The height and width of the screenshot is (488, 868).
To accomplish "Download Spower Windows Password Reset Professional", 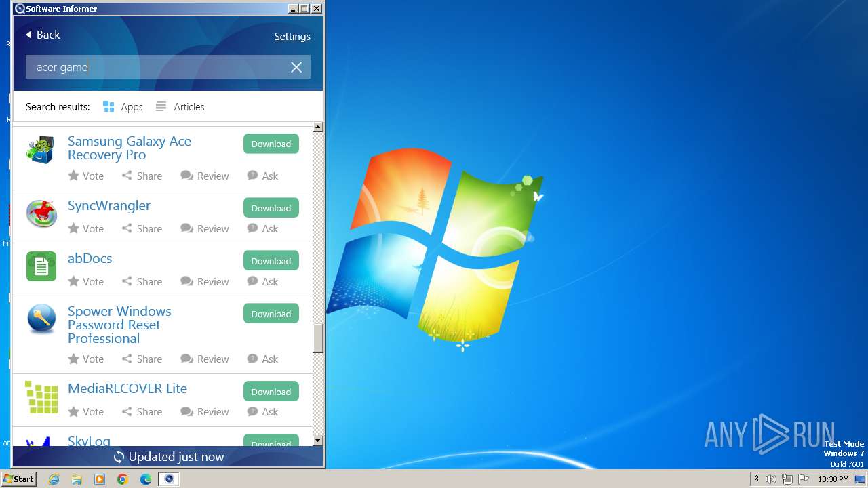I will (x=271, y=314).
